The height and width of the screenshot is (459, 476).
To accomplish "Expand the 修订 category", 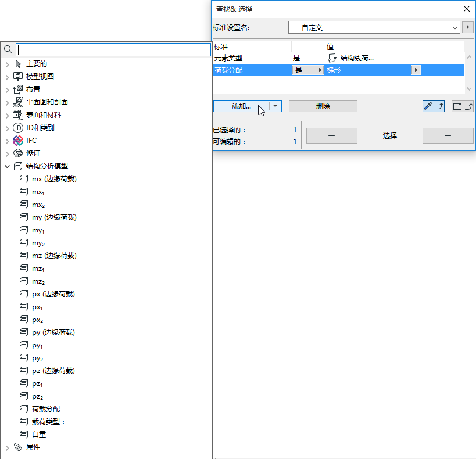I will tap(8, 153).
